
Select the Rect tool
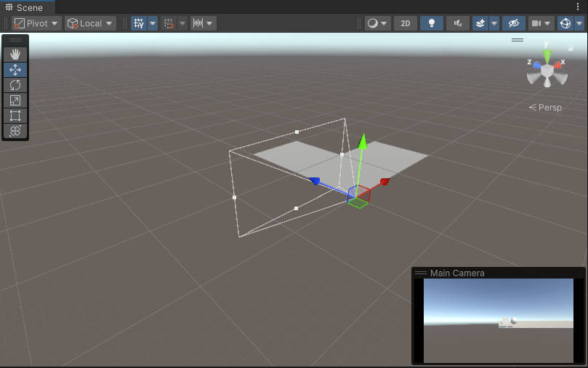[15, 116]
